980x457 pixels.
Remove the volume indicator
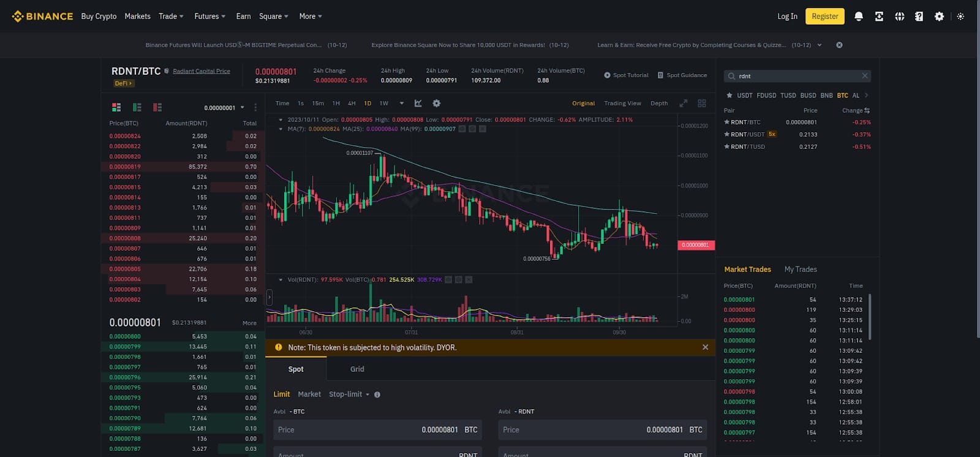[x=469, y=279]
